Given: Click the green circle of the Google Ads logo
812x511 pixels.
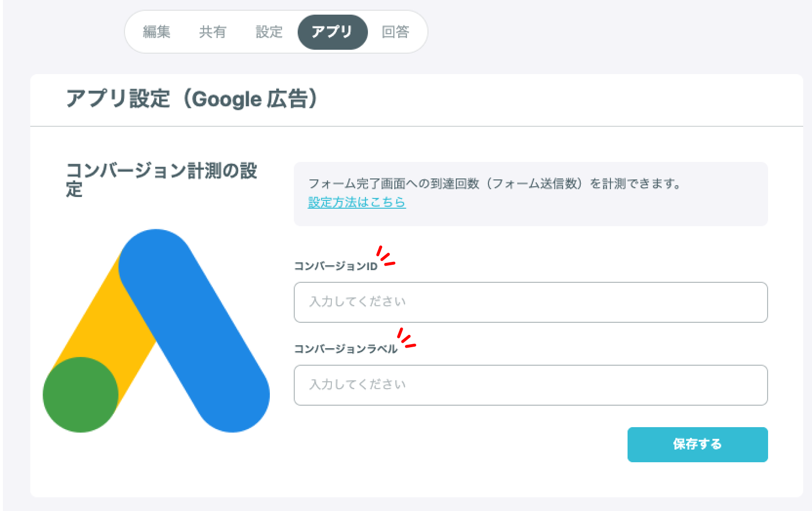Looking at the screenshot, I should pyautogui.click(x=81, y=395).
